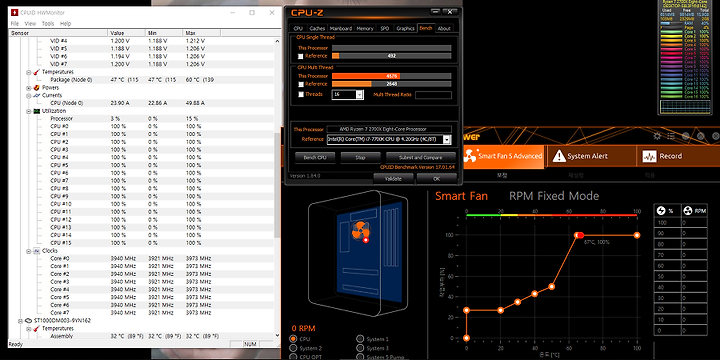This screenshot has width=720, height=360.
Task: Select the Package (Node 0) row
Action: (142, 80)
